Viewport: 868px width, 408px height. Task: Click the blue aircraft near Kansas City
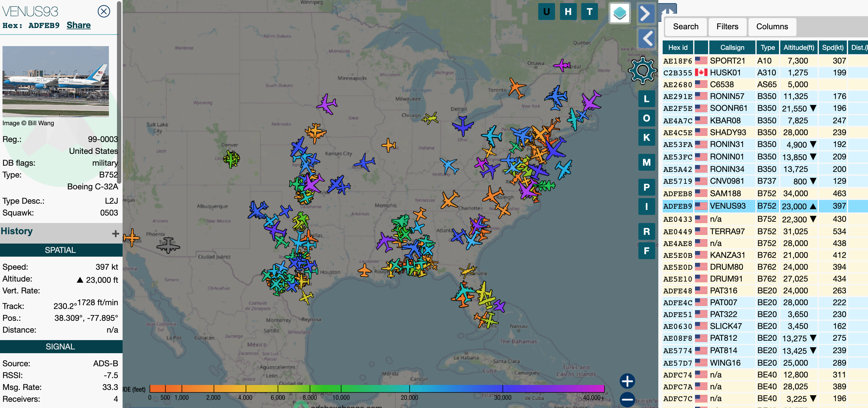(x=364, y=163)
